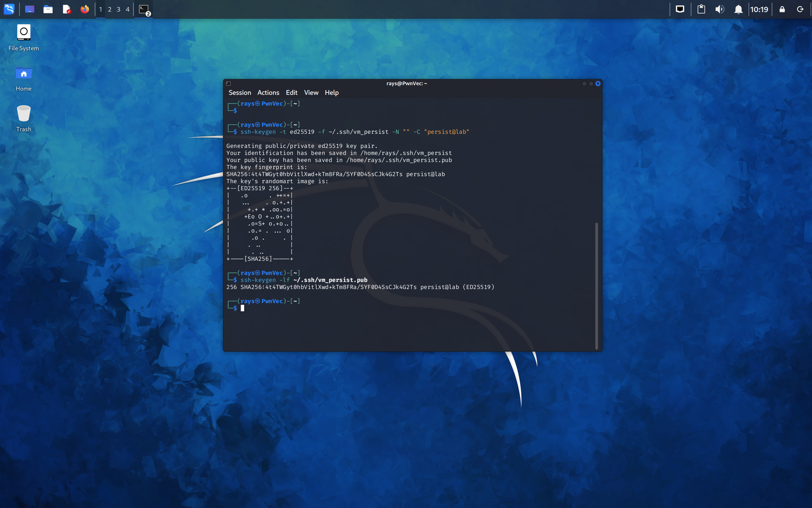This screenshot has width=812, height=508.
Task: Click the 10:19 clock
Action: [x=759, y=9]
